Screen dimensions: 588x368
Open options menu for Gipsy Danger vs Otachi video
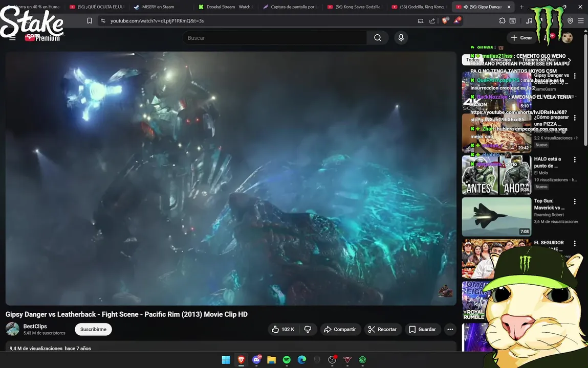pyautogui.click(x=575, y=76)
